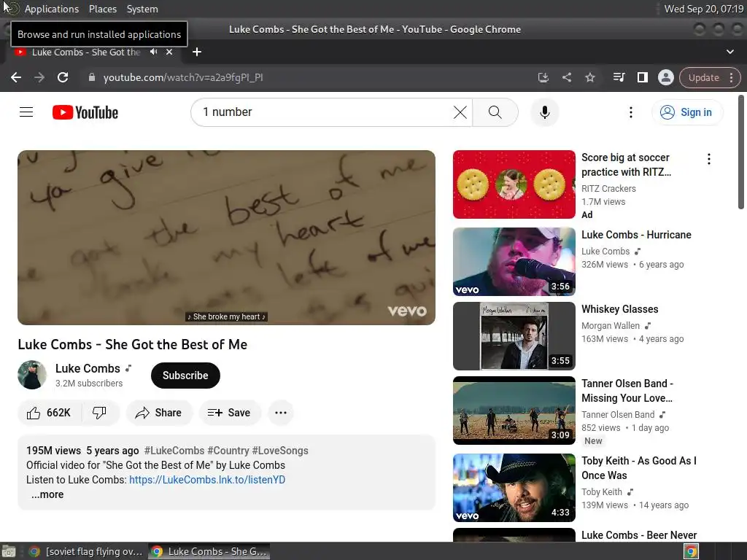The image size is (747, 560).
Task: Expand description with ...more
Action: tap(47, 494)
